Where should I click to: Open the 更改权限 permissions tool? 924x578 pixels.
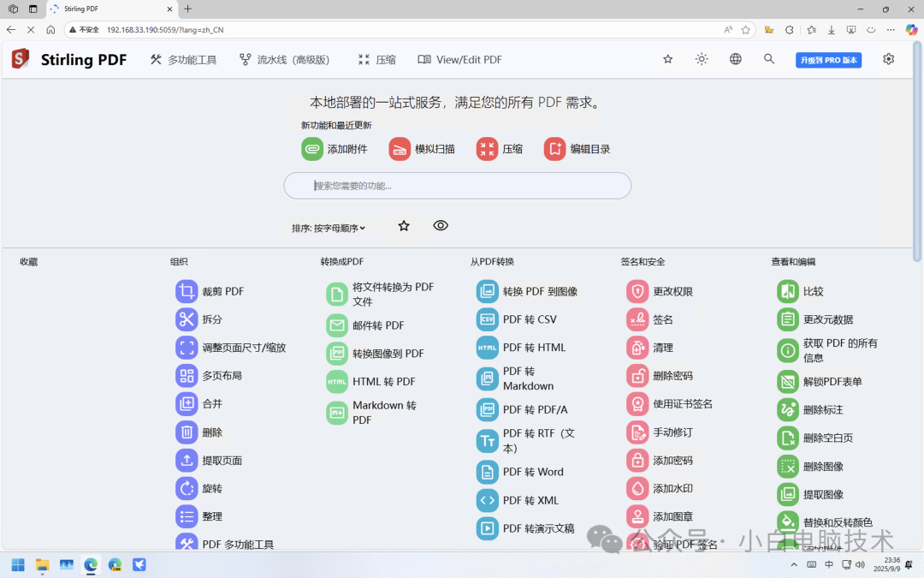[x=660, y=291]
